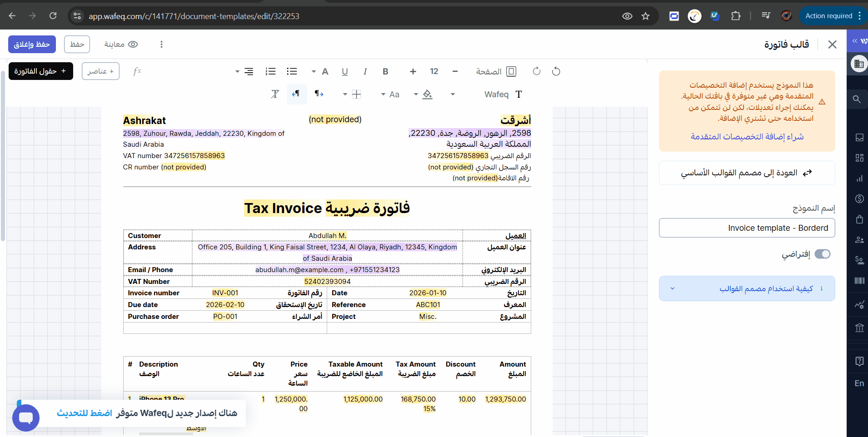868x437 pixels.
Task: Toggle the إفتراضي default switch
Action: tap(822, 253)
